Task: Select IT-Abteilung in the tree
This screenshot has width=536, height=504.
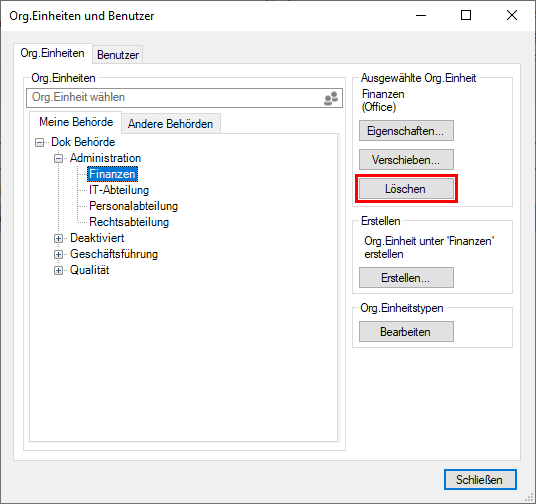Action: click(x=119, y=190)
